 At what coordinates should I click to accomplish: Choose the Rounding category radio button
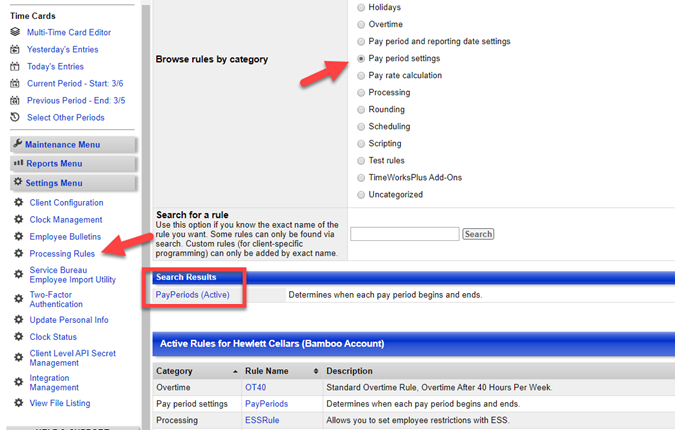coord(361,109)
